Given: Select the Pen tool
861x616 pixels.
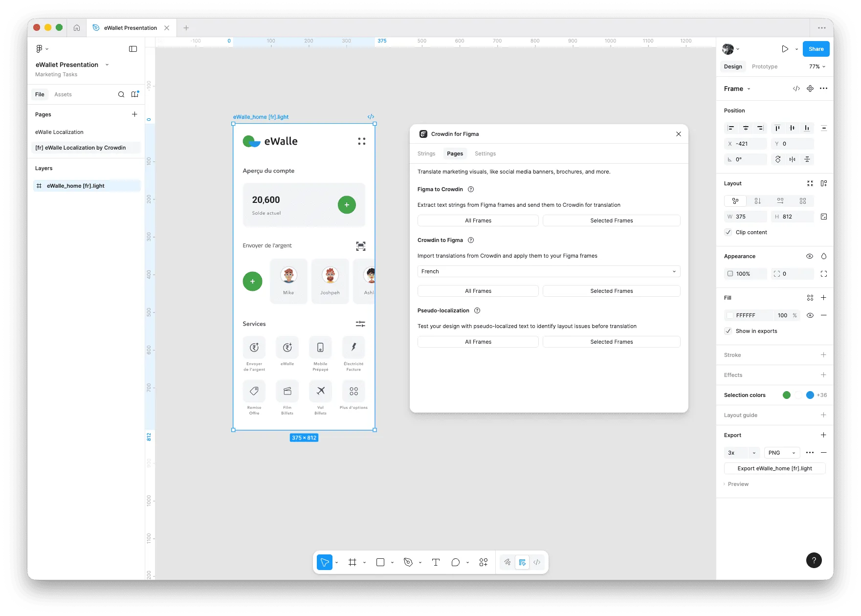Looking at the screenshot, I should click(x=409, y=562).
